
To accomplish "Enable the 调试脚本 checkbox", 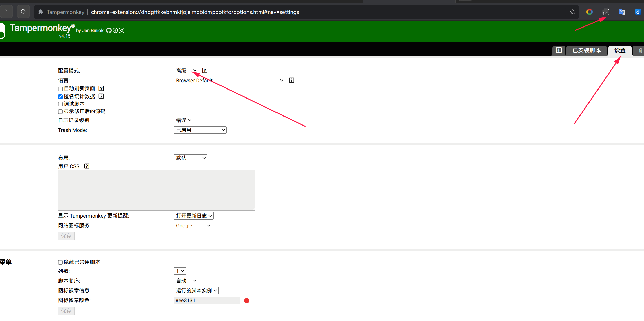I will [60, 104].
